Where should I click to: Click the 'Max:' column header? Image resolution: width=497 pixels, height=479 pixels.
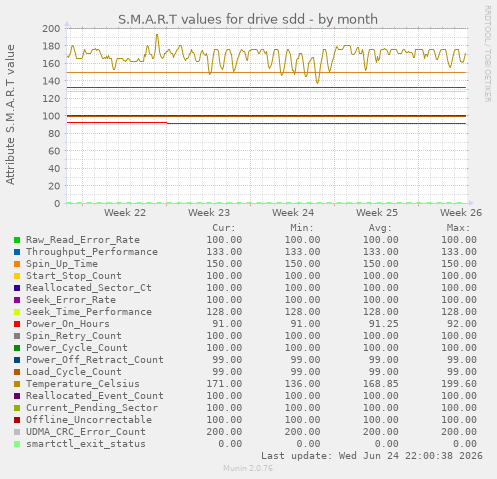coord(458,228)
